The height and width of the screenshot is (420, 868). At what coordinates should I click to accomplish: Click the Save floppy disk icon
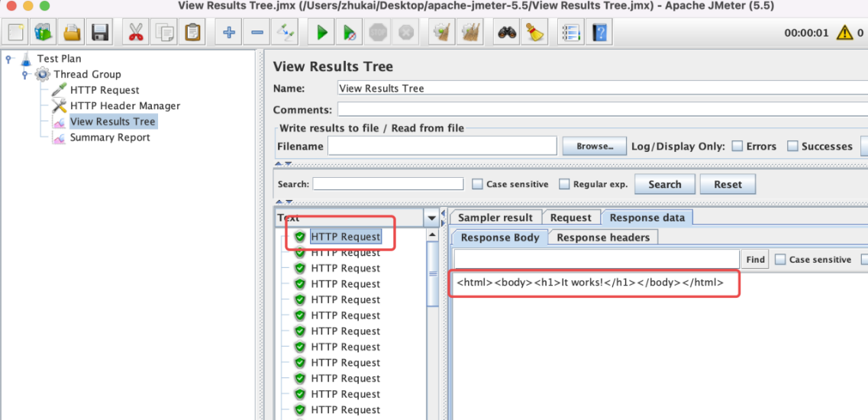(100, 33)
